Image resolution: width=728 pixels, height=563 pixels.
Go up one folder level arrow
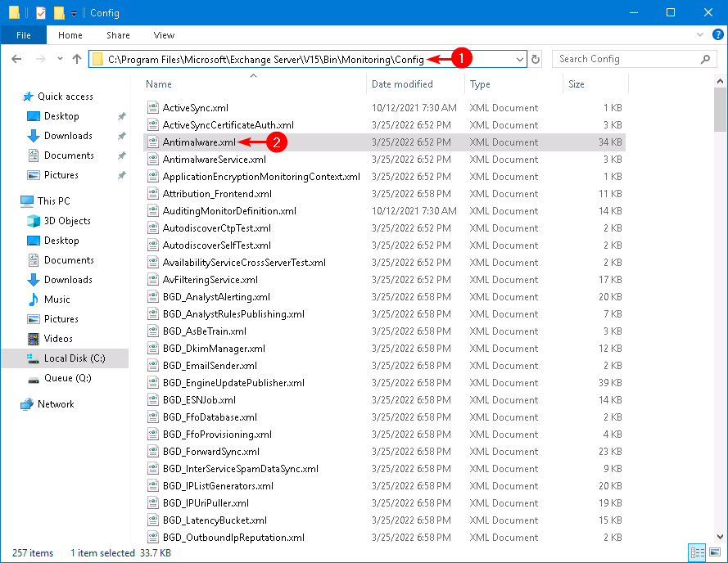[77, 59]
